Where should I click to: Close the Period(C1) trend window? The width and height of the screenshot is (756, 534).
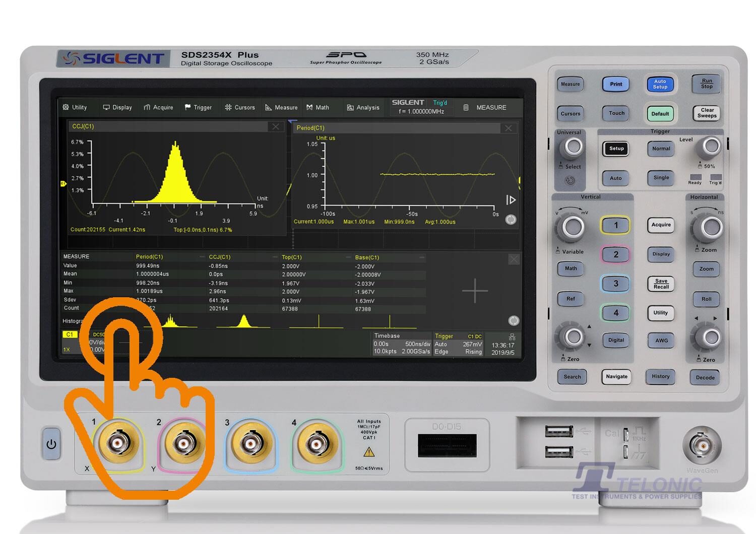coord(509,128)
